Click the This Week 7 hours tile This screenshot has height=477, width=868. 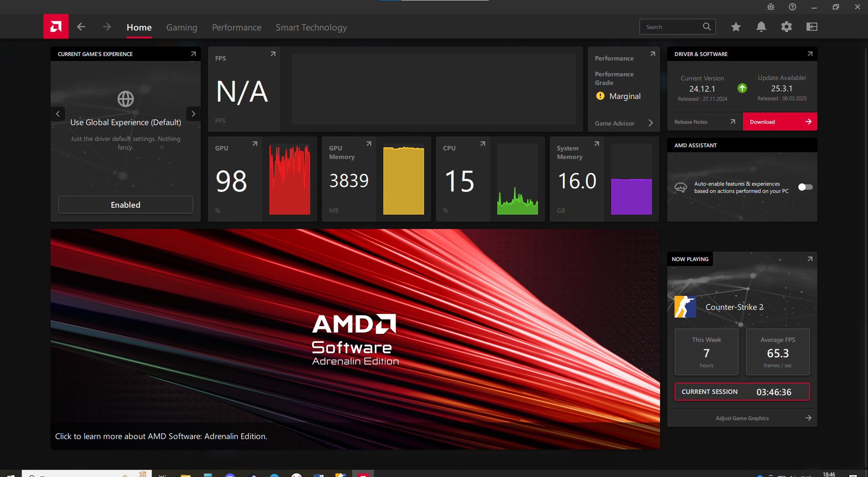(707, 352)
